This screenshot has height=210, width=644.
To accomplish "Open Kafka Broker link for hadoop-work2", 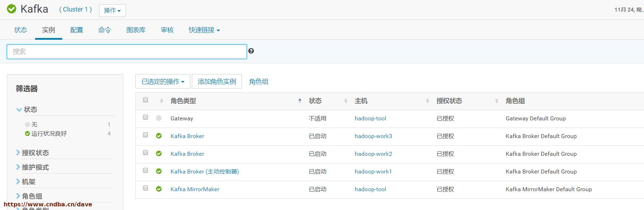I will 187,154.
